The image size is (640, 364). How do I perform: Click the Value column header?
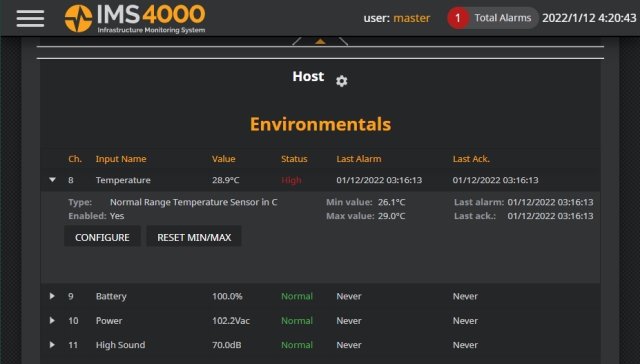(223, 159)
